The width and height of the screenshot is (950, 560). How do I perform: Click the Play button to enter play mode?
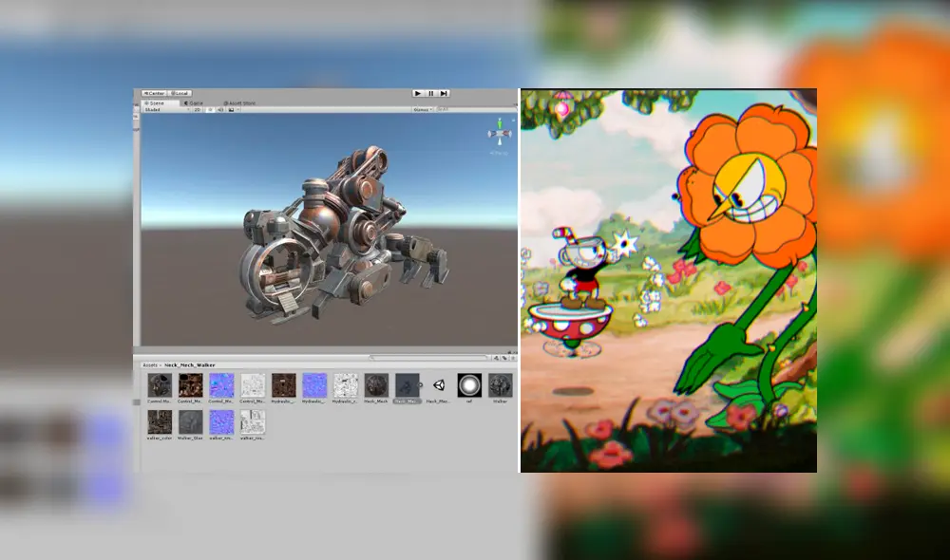coord(418,93)
